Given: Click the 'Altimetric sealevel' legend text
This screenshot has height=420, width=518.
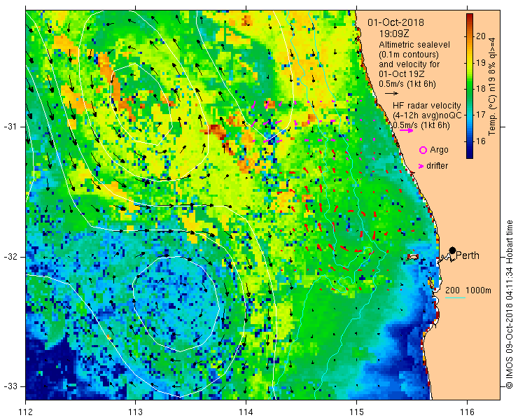Looking at the screenshot, I should (414, 44).
